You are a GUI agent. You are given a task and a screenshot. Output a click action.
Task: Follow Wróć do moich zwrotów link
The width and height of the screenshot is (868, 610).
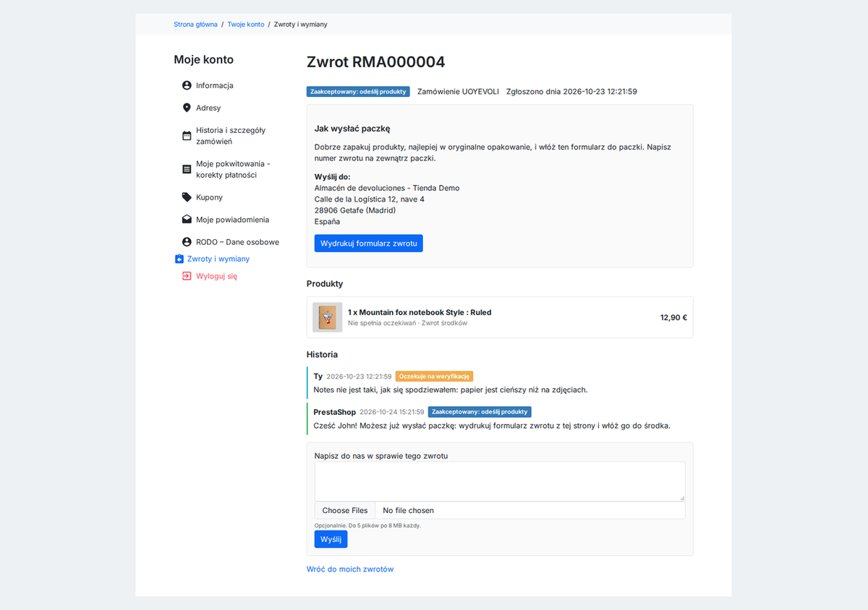click(x=350, y=570)
